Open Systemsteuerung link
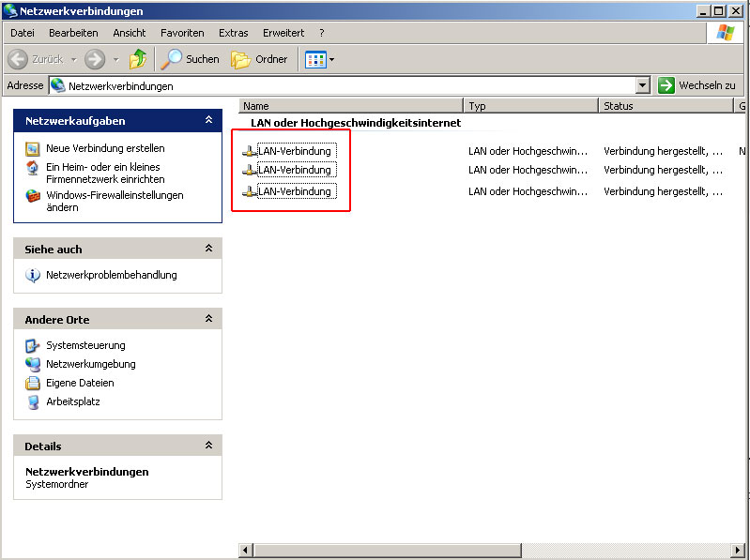Screen dimensions: 750x560 (85, 345)
